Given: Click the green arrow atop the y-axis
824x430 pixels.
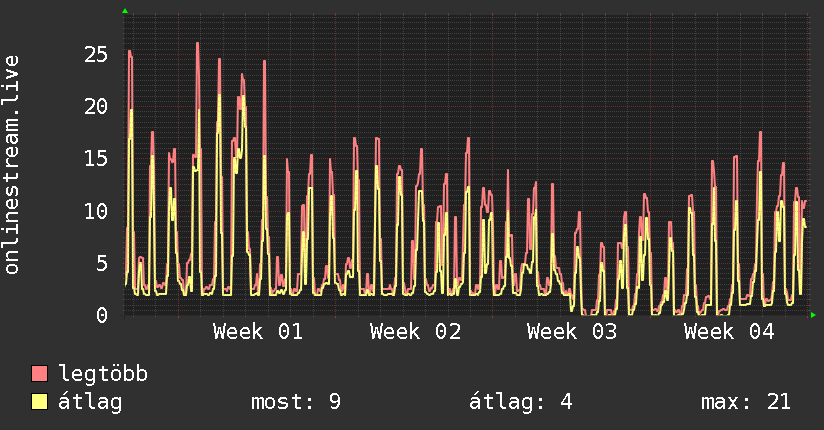Looking at the screenshot, I should [125, 11].
